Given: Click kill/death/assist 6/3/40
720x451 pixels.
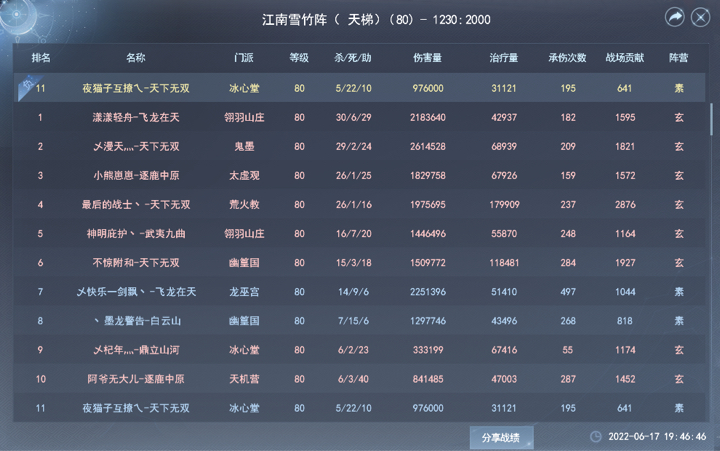Looking at the screenshot, I should point(353,379).
